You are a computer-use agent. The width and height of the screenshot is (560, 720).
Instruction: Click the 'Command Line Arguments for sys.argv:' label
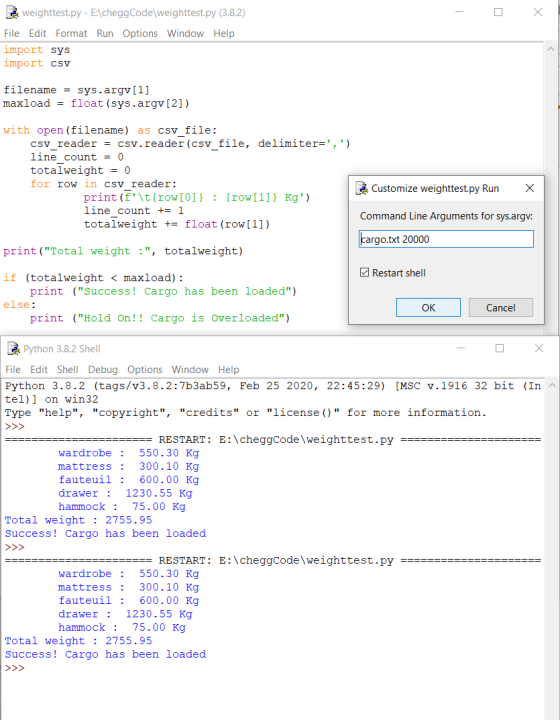coord(446,216)
